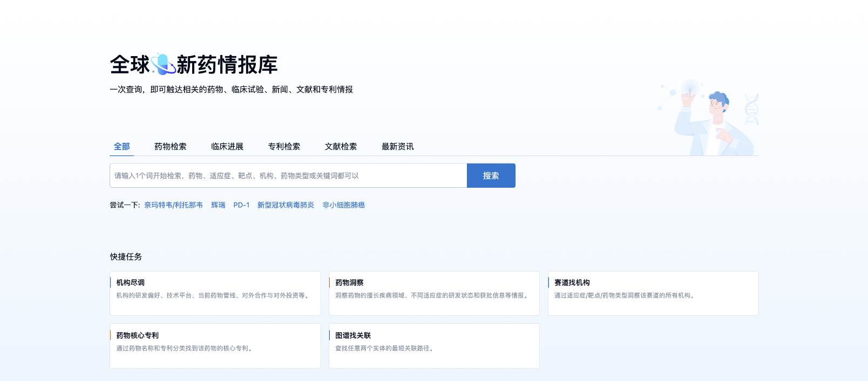Image resolution: width=868 pixels, height=381 pixels.
Task: Launch the 赛道找机构 quick task
Action: coord(653,293)
